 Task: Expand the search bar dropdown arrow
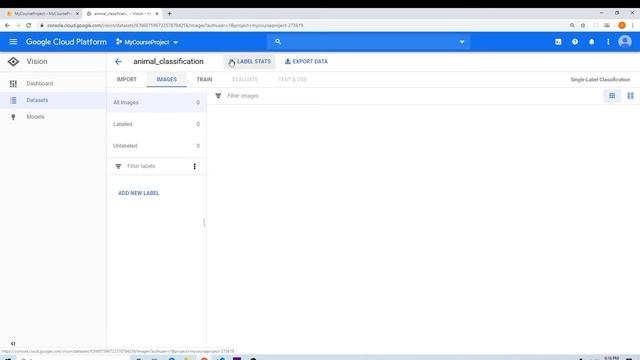tap(462, 42)
